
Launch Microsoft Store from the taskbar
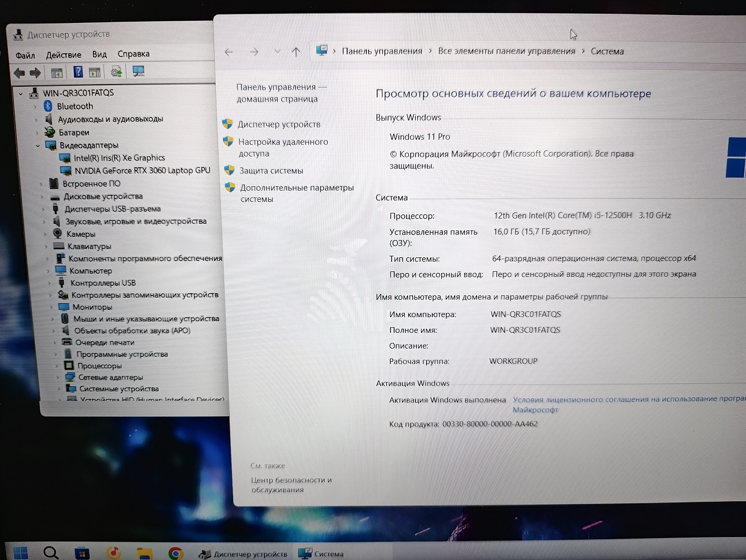pyautogui.click(x=82, y=553)
